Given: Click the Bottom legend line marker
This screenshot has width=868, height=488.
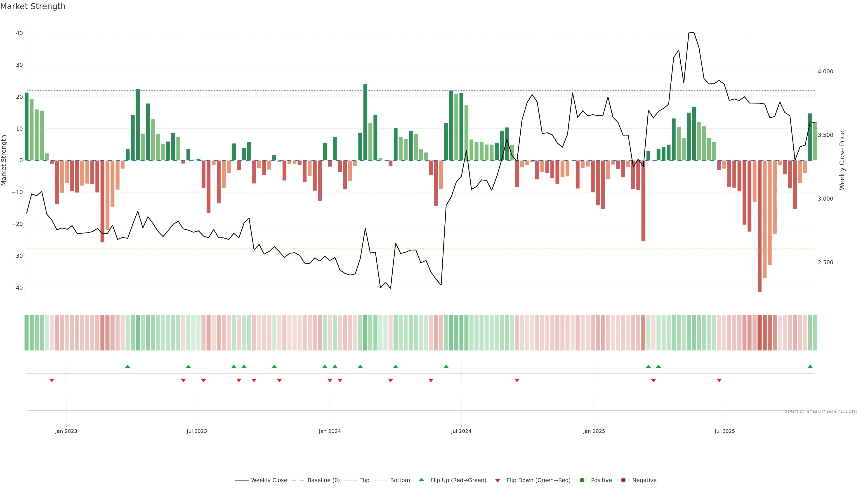Looking at the screenshot, I should point(380,480).
